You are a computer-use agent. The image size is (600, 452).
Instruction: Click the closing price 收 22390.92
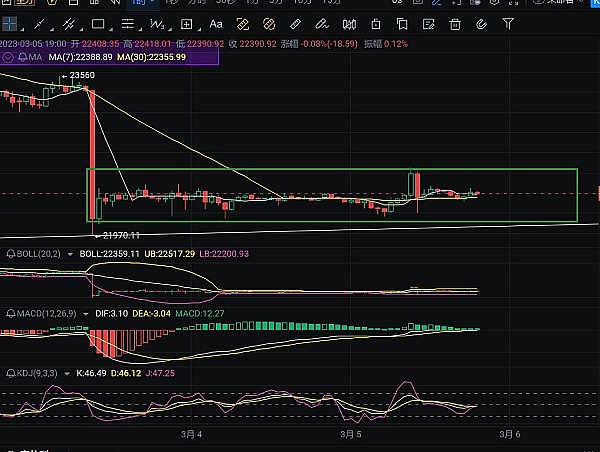click(253, 44)
